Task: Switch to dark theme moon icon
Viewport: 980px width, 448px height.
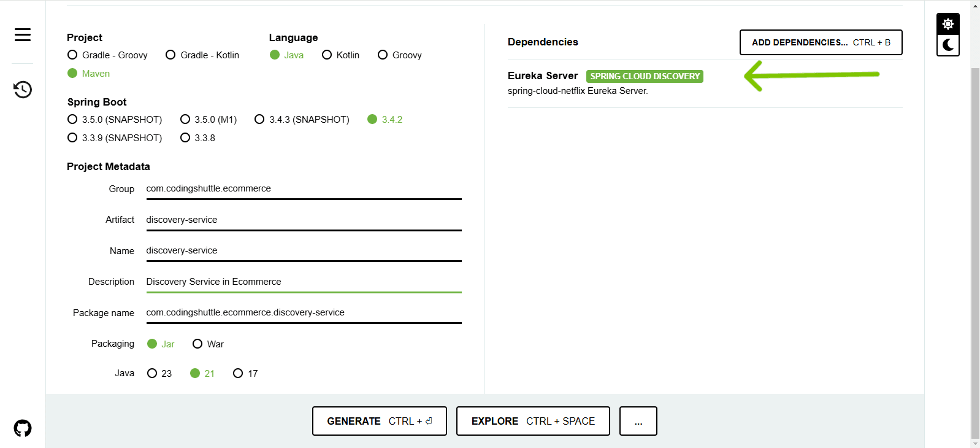Action: 948,45
